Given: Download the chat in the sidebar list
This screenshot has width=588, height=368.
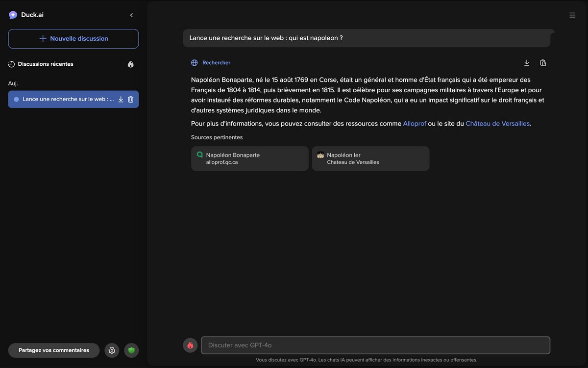Looking at the screenshot, I should 121,99.
